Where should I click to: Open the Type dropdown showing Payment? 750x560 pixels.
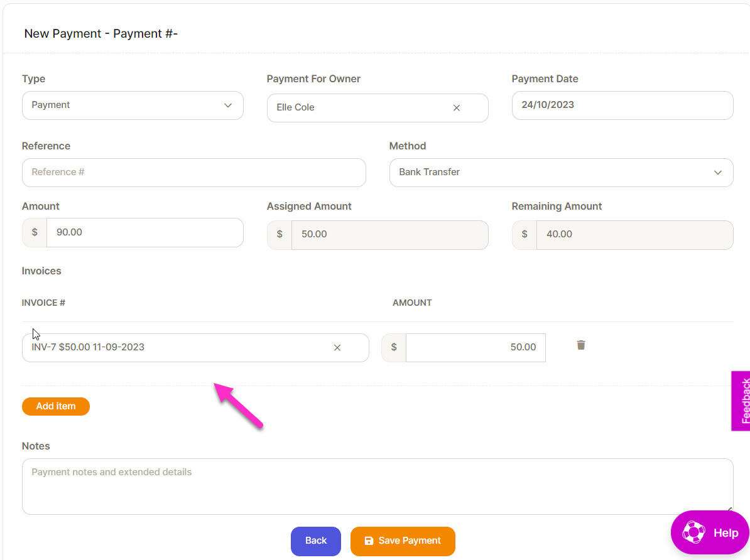point(133,105)
